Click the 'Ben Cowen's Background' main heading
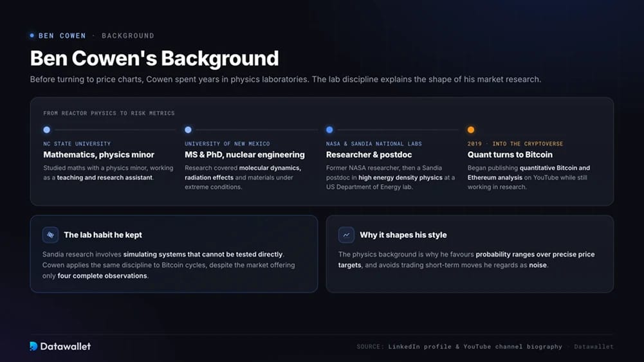 154,59
